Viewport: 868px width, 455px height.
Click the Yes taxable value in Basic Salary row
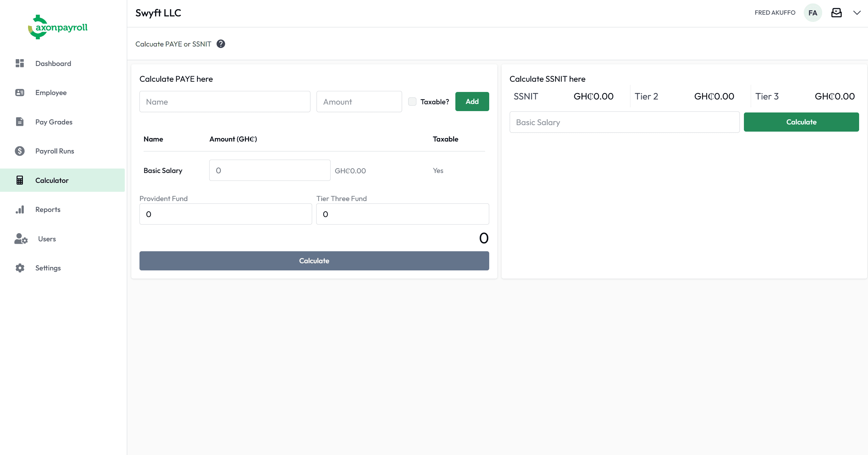[438, 171]
